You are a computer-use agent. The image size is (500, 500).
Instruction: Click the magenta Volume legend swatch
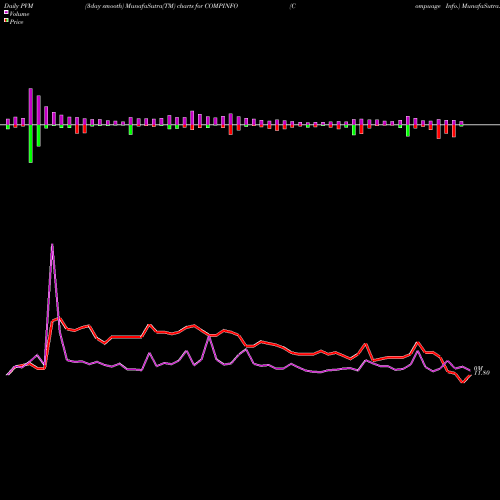[x=6, y=12]
